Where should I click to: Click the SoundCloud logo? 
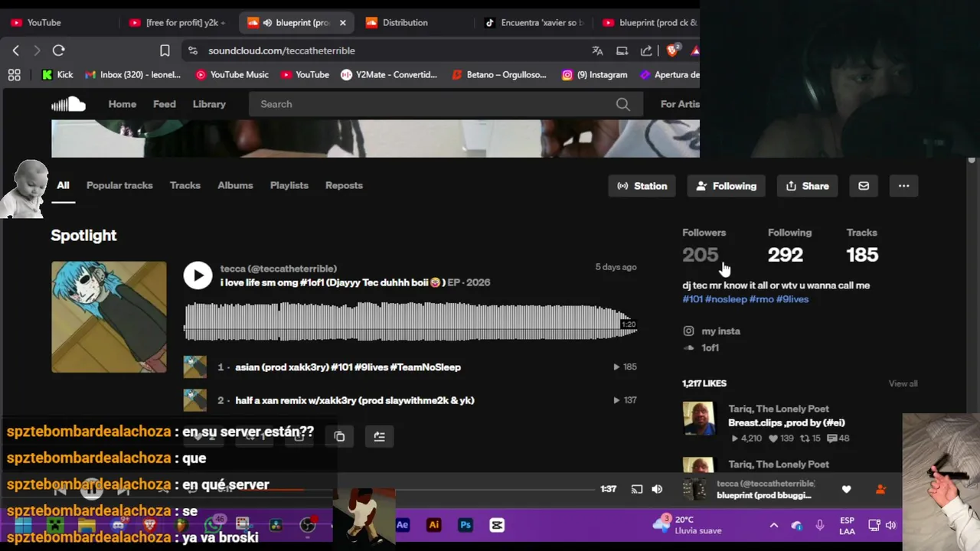tap(68, 104)
